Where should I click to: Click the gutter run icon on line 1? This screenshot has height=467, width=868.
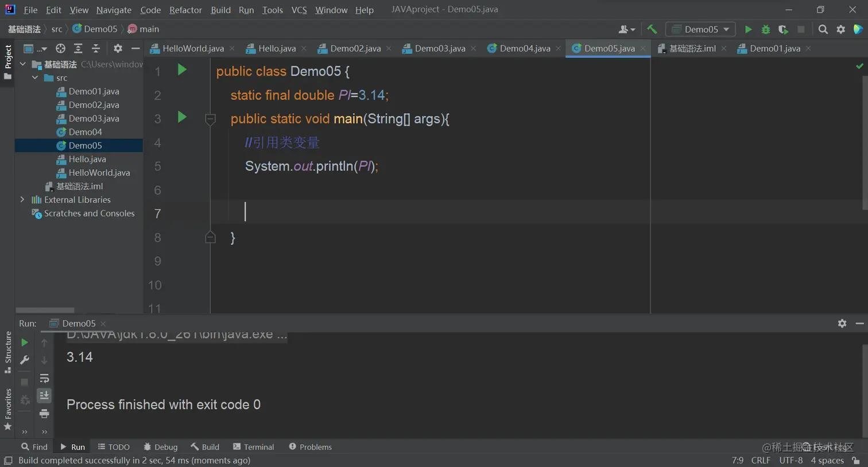point(182,70)
